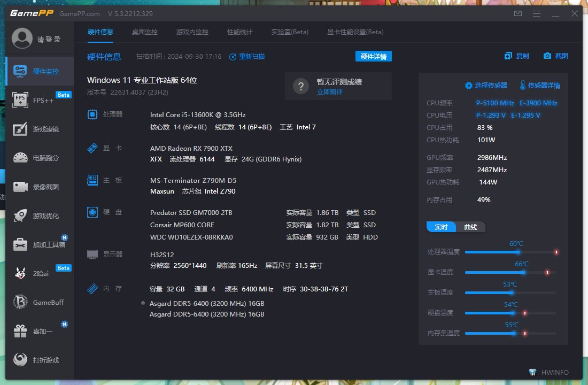Click the 内存 memory stick icon
Image resolution: width=588 pixels, height=385 pixels.
click(x=92, y=289)
